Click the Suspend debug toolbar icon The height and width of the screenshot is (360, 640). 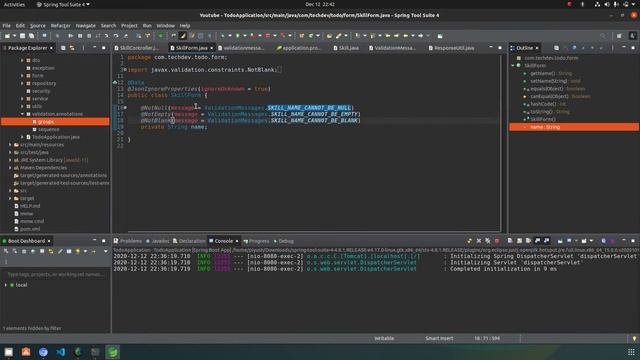tap(80, 36)
